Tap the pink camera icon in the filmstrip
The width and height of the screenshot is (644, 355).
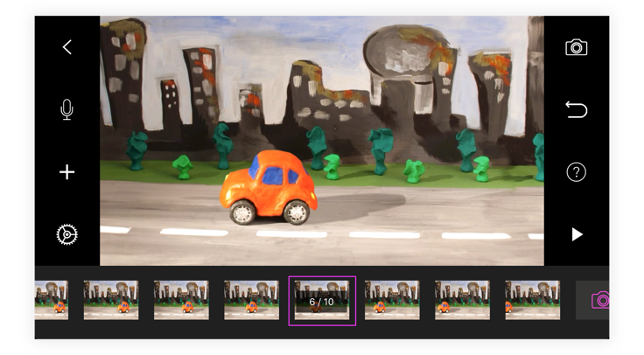[x=599, y=301]
